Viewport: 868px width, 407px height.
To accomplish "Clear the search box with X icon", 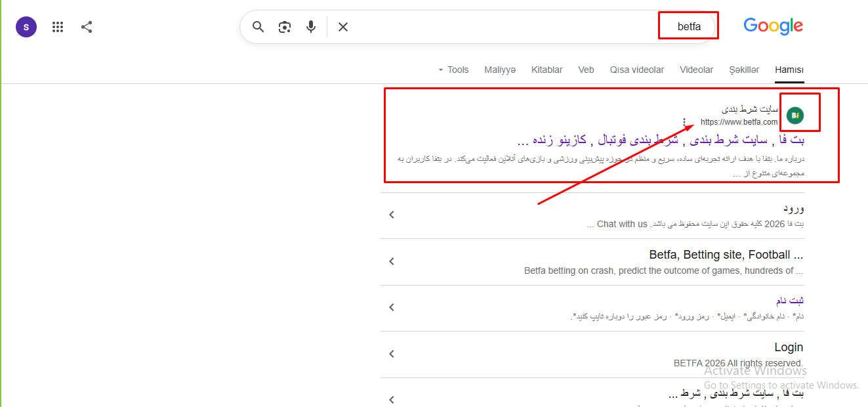I will tap(343, 27).
